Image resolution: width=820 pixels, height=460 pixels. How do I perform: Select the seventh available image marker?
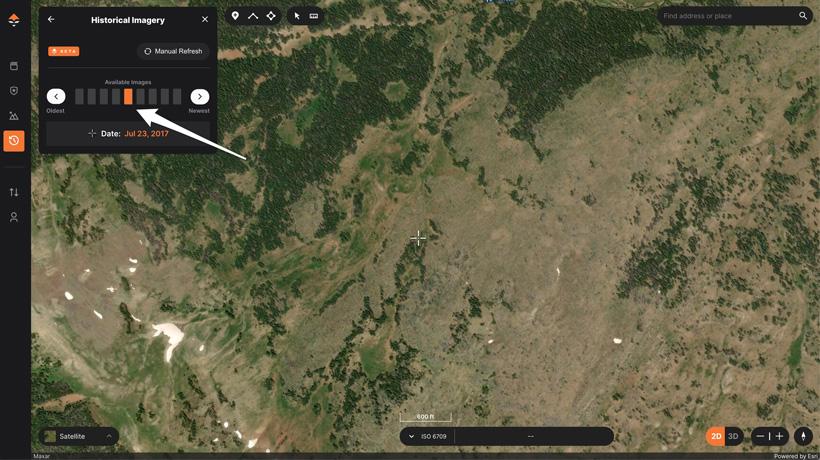click(x=153, y=96)
